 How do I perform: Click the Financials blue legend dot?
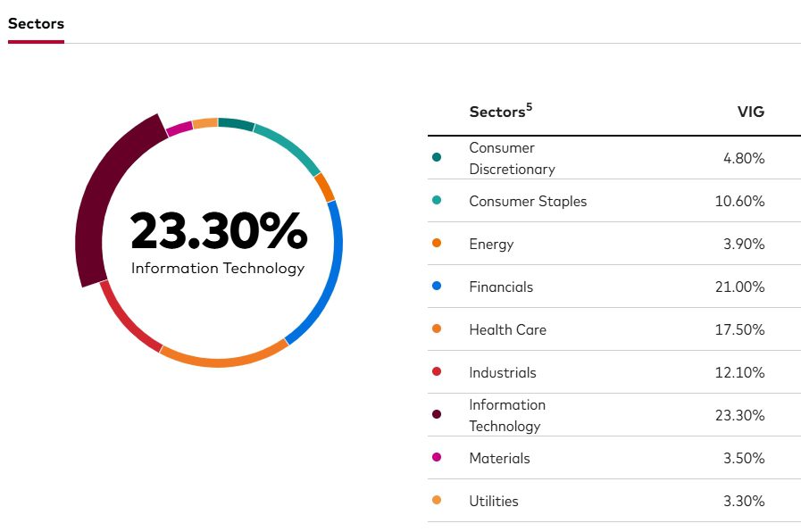pyautogui.click(x=437, y=287)
